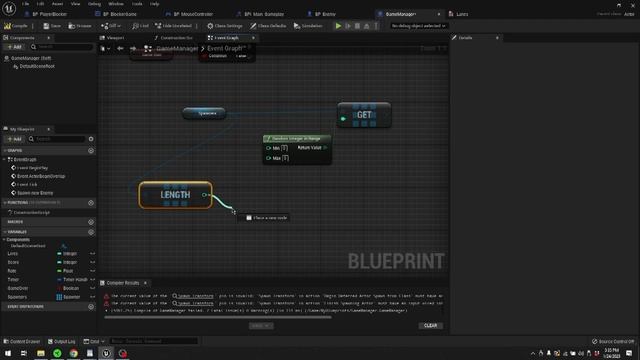Click the Add button in Components panel
640x360 pixels.
[x=14, y=47]
